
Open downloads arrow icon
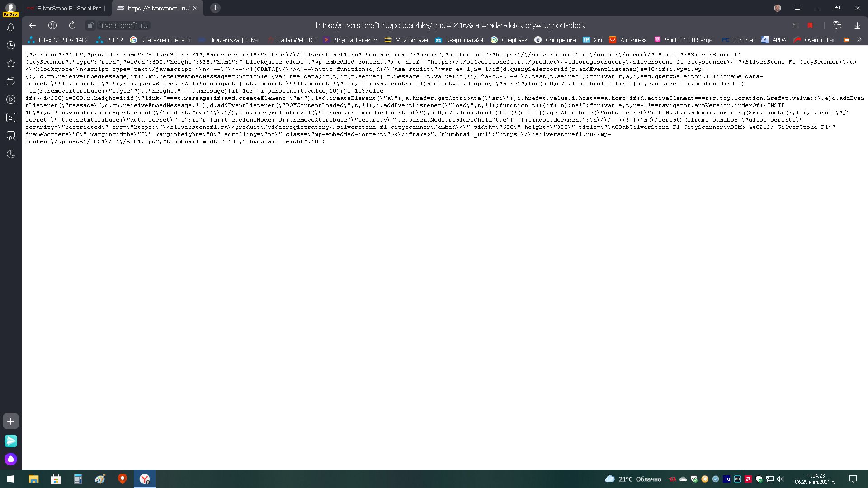(857, 25)
